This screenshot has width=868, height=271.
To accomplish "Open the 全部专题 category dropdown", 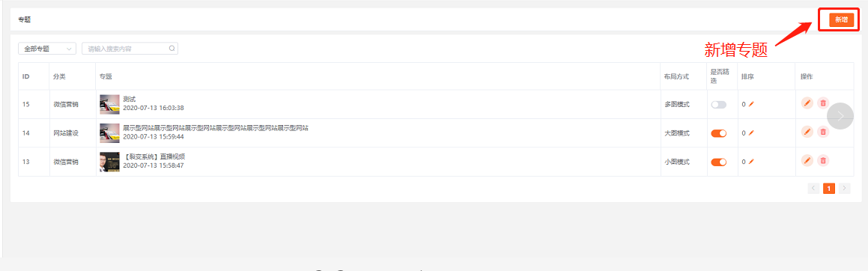I will (x=47, y=49).
